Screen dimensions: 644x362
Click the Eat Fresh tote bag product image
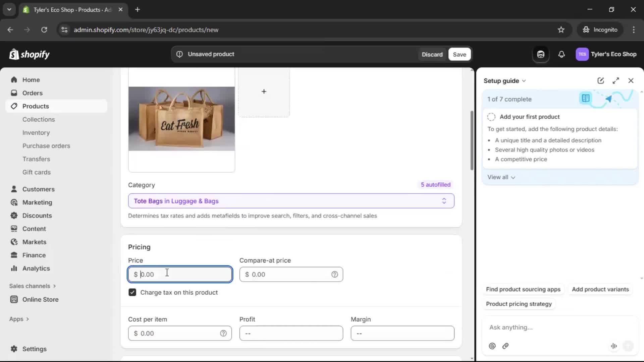(181, 119)
